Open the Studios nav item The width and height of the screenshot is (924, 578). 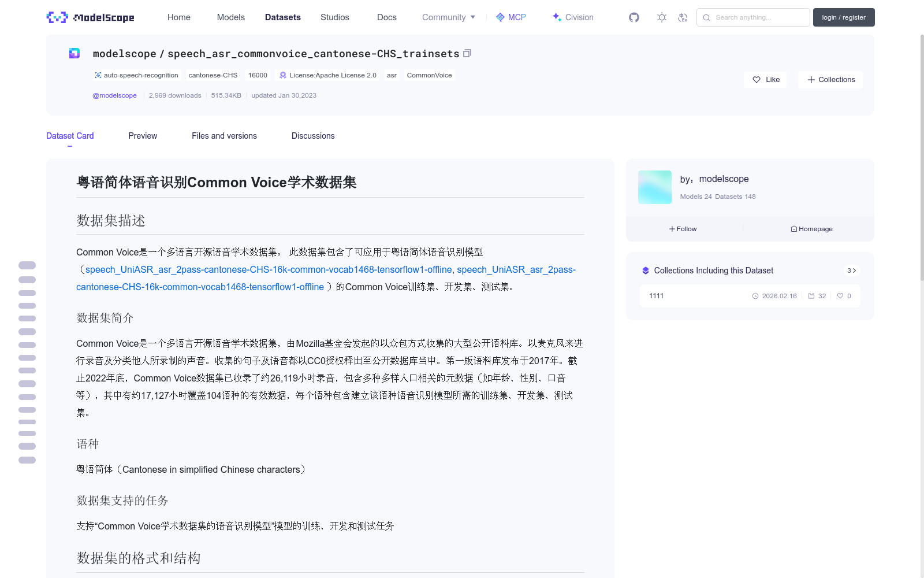[335, 17]
